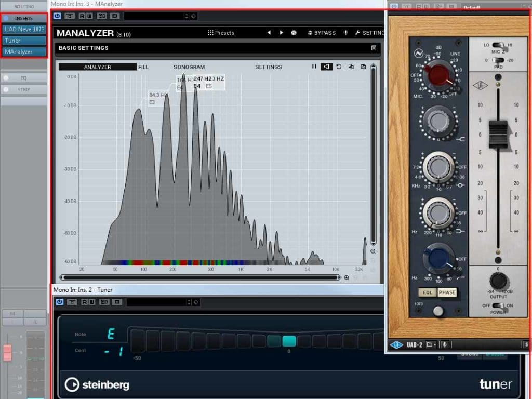Click the W write button in Tuner window
532x399 pixels.
click(x=92, y=302)
